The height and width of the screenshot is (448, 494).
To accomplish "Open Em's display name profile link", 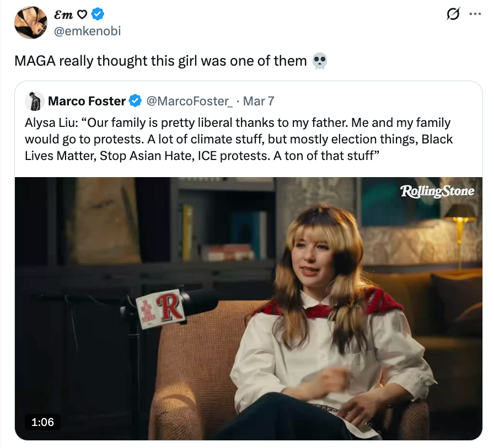I will coord(64,15).
